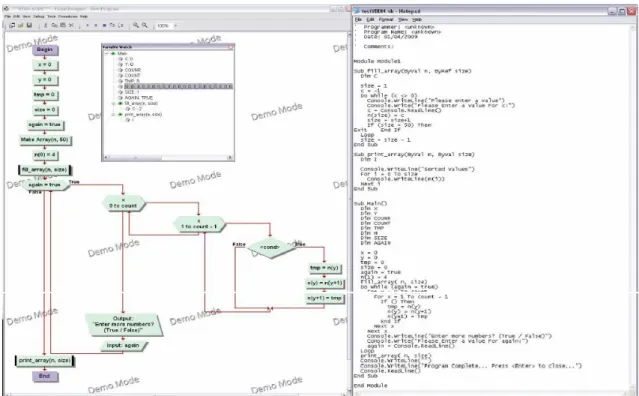Collapse the fill_array node in Variable Watch
Screen dimensions: 639x396
coord(114,103)
